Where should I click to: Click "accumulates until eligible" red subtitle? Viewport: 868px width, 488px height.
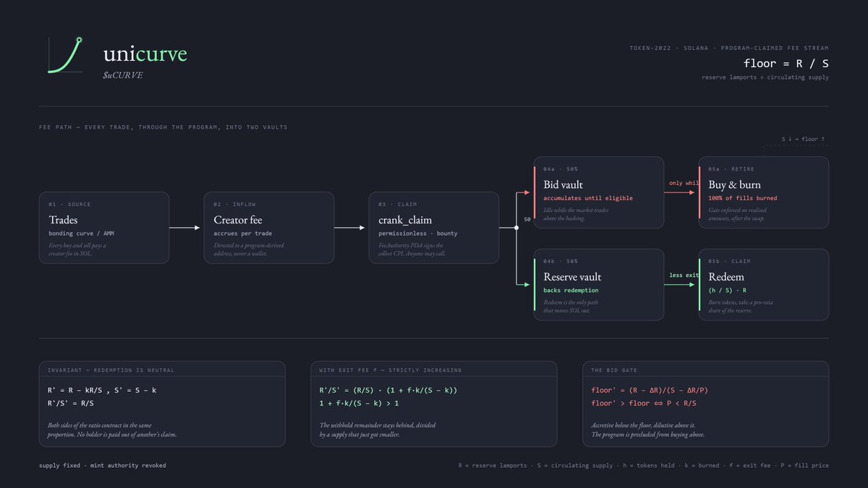588,198
